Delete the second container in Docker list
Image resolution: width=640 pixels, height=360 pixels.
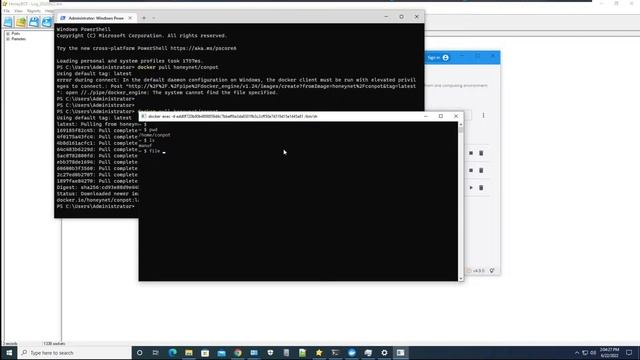481,170
